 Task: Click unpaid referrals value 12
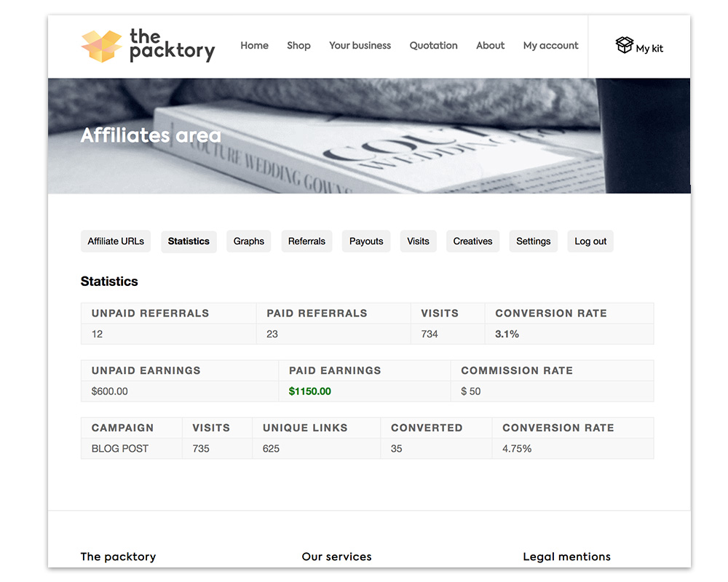click(97, 334)
